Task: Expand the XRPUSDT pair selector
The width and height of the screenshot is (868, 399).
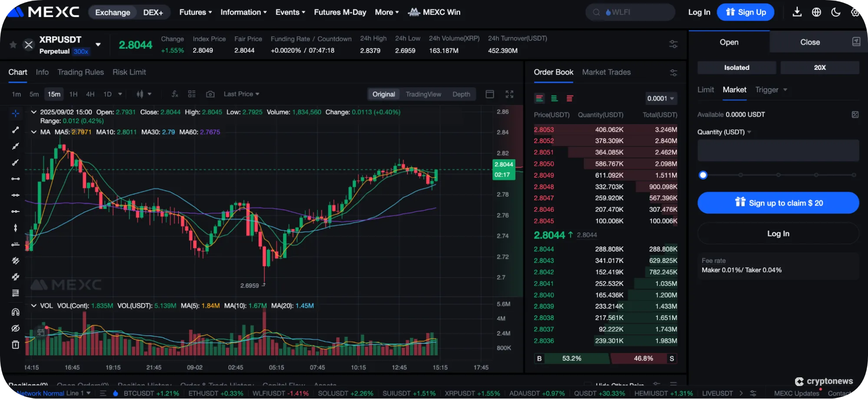Action: click(98, 44)
